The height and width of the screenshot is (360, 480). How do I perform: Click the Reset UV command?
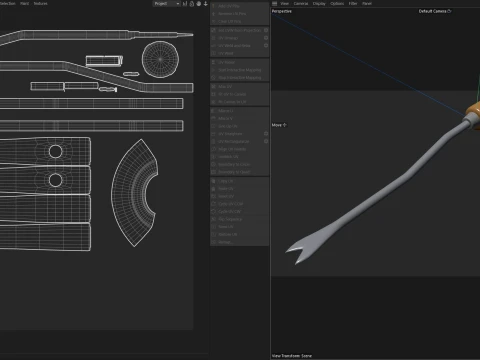click(239, 196)
